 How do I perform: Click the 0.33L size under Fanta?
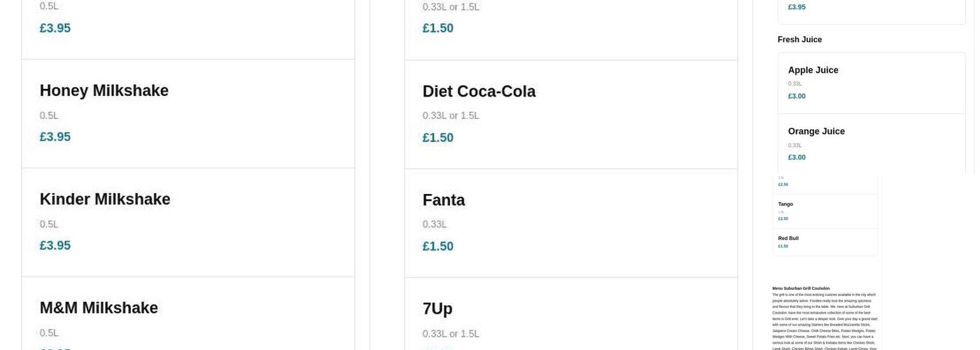click(x=435, y=225)
